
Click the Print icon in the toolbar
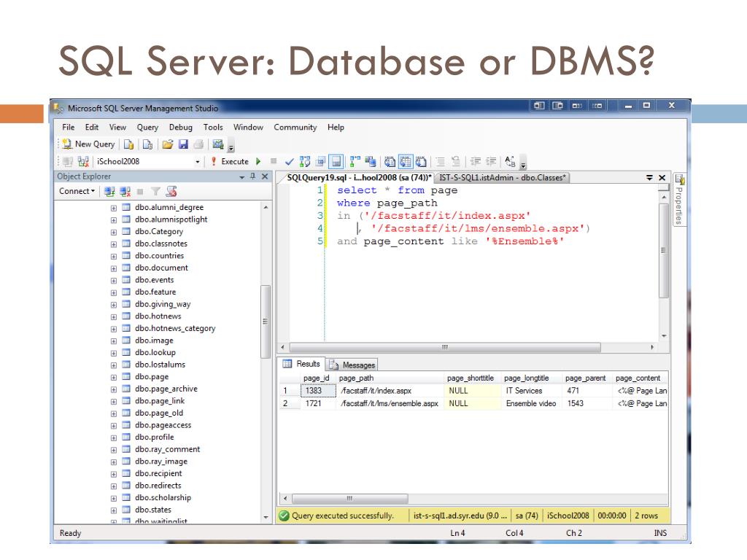click(x=198, y=144)
